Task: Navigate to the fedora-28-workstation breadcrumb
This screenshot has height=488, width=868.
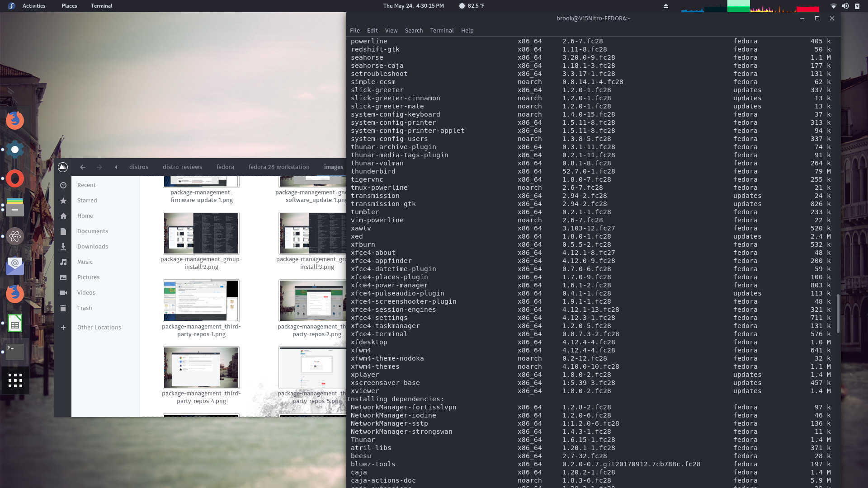Action: coord(278,167)
